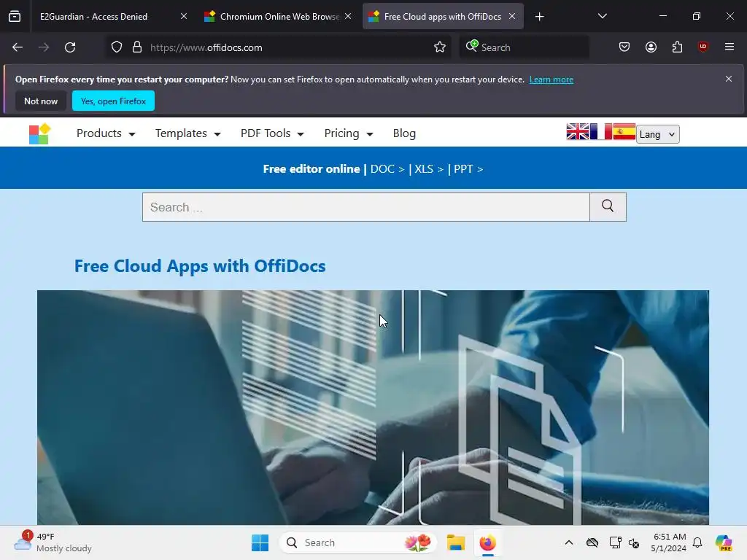The width and height of the screenshot is (747, 560).
Task: Switch to Chromium Online Web Browser tab
Action: pyautogui.click(x=279, y=17)
